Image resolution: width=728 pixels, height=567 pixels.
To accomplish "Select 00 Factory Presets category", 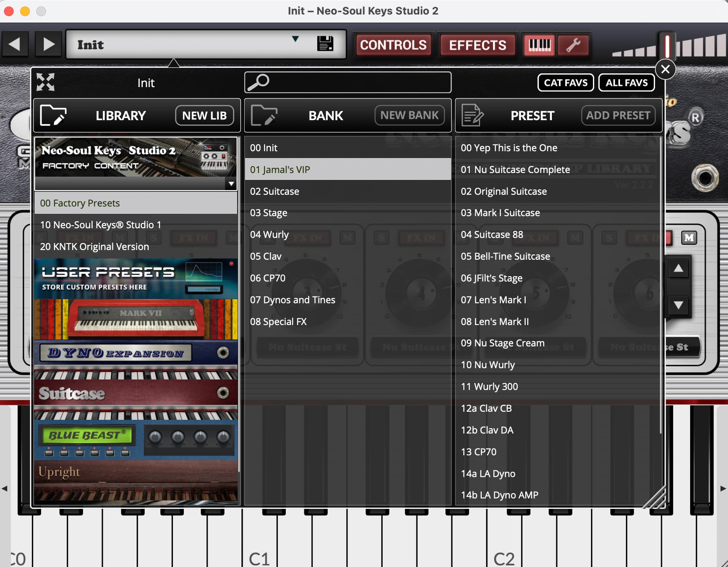I will [136, 203].
